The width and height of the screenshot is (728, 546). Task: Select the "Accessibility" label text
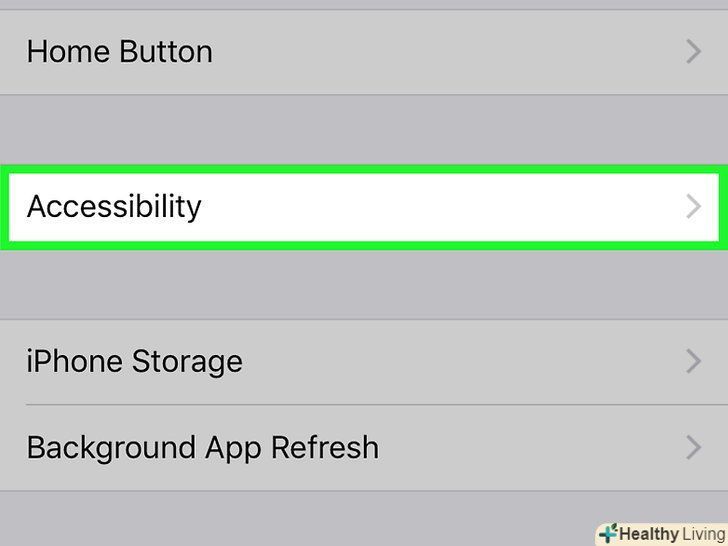[x=114, y=207]
